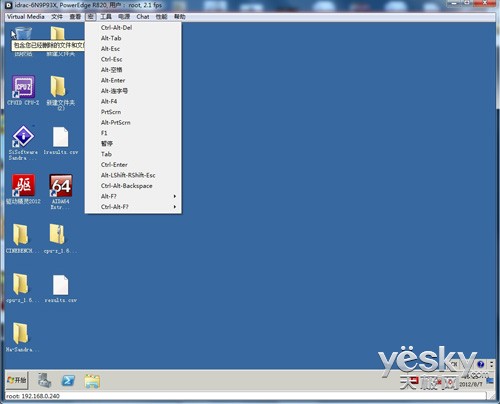Open the Virtual Media menu
This screenshot has width=500, height=404.
coord(26,17)
